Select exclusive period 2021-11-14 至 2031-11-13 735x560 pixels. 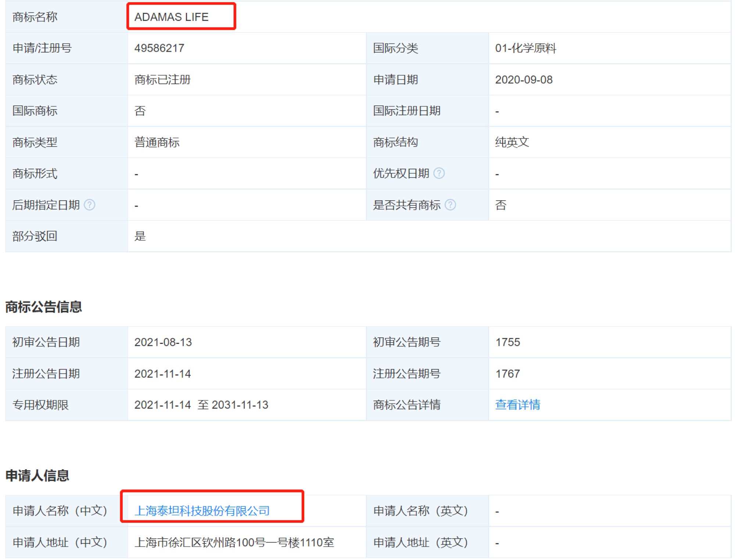tap(201, 405)
